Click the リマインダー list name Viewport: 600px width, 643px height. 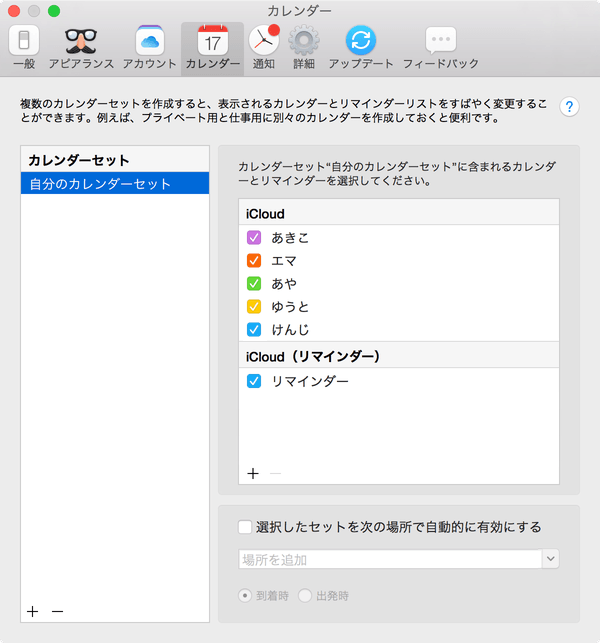pyautogui.click(x=310, y=381)
